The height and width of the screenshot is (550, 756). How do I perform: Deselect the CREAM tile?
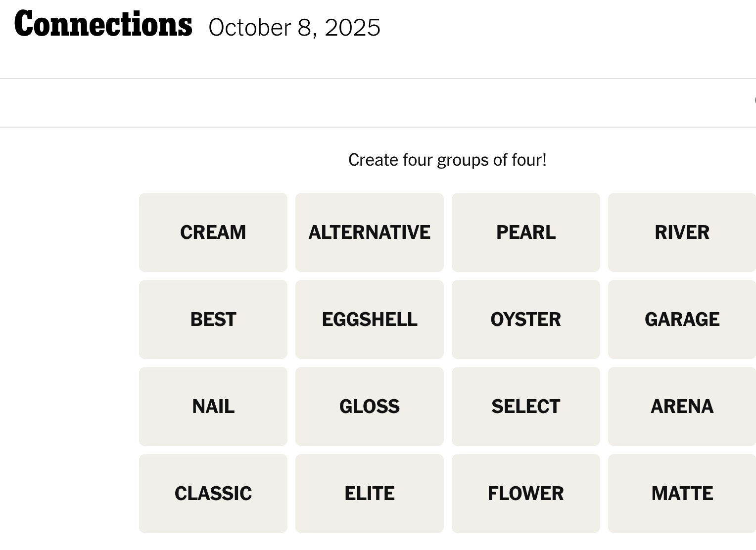213,232
